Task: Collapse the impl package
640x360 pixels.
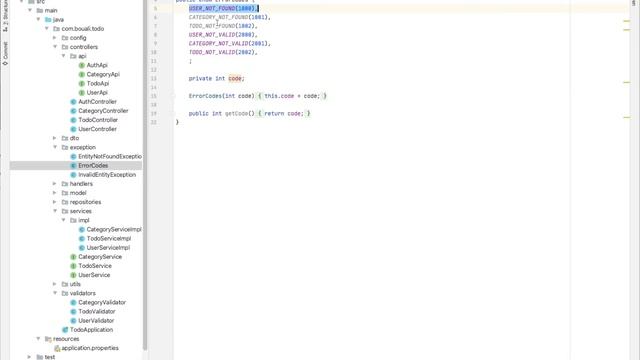Action: [x=63, y=220]
